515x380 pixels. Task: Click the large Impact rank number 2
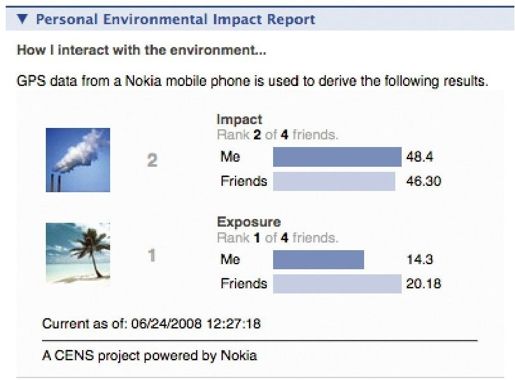[x=152, y=160]
